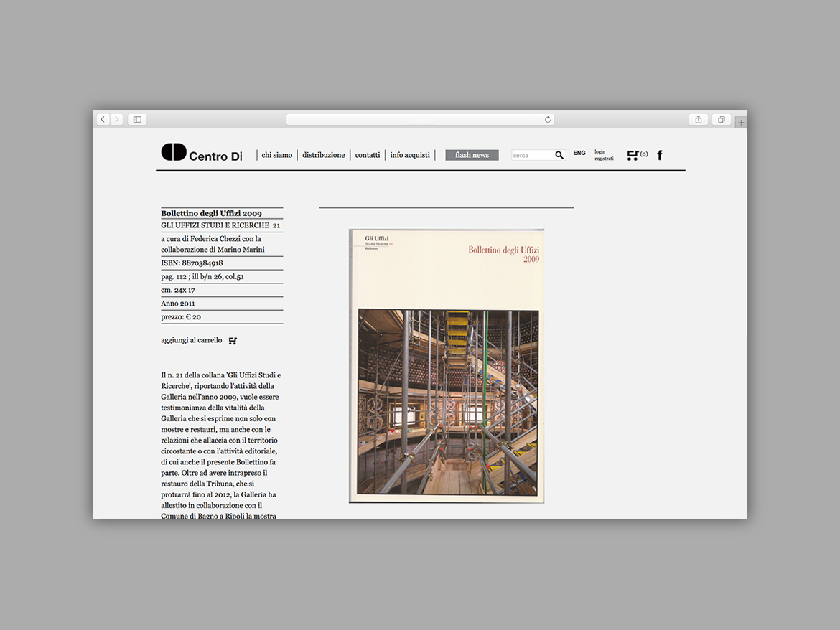Switch site language to ENG
The height and width of the screenshot is (630, 840).
pyautogui.click(x=579, y=153)
